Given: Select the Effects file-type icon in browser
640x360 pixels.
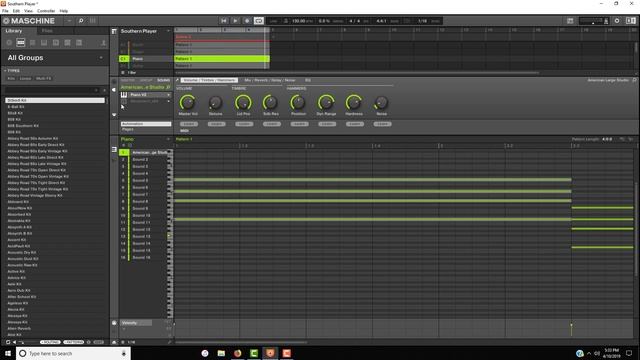Looking at the screenshot, I should 56,42.
